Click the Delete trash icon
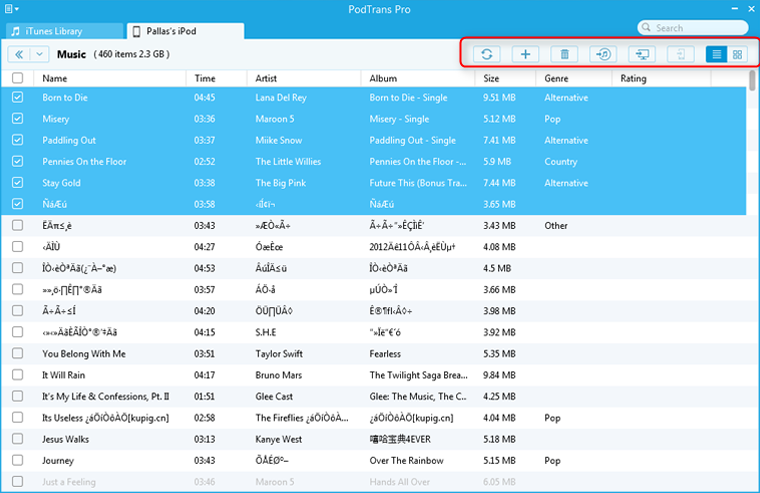Screen dimensions: 760x493 coord(564,54)
